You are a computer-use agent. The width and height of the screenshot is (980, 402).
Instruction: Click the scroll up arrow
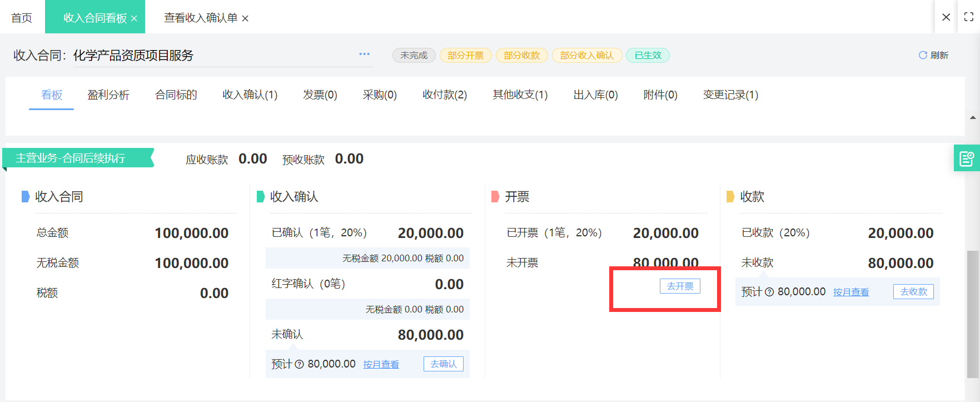972,117
